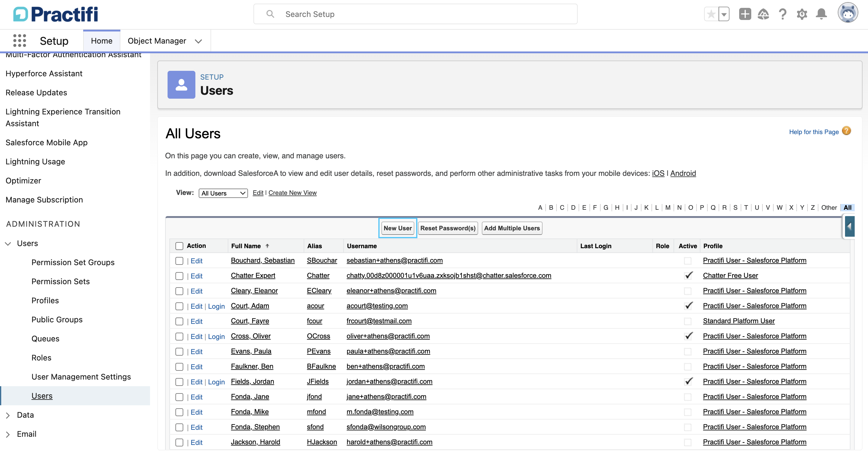The width and height of the screenshot is (868, 454).
Task: Open Release Updates in sidebar
Action: point(36,92)
